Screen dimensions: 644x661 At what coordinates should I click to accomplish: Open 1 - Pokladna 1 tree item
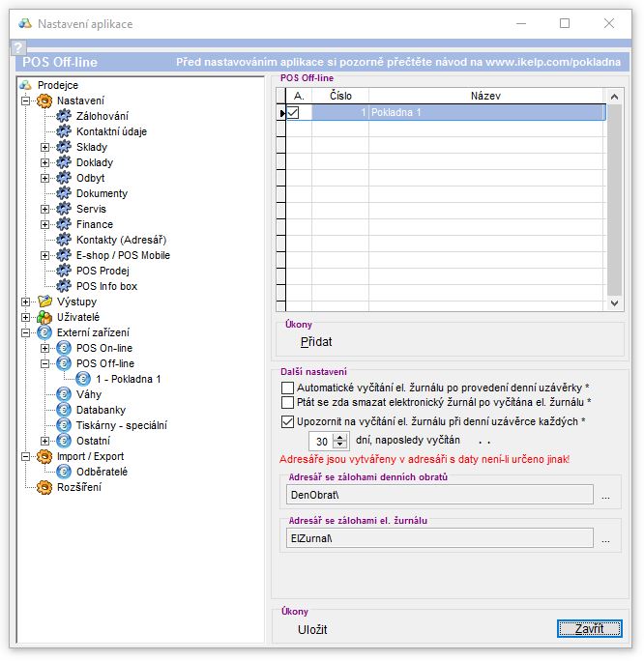128,379
